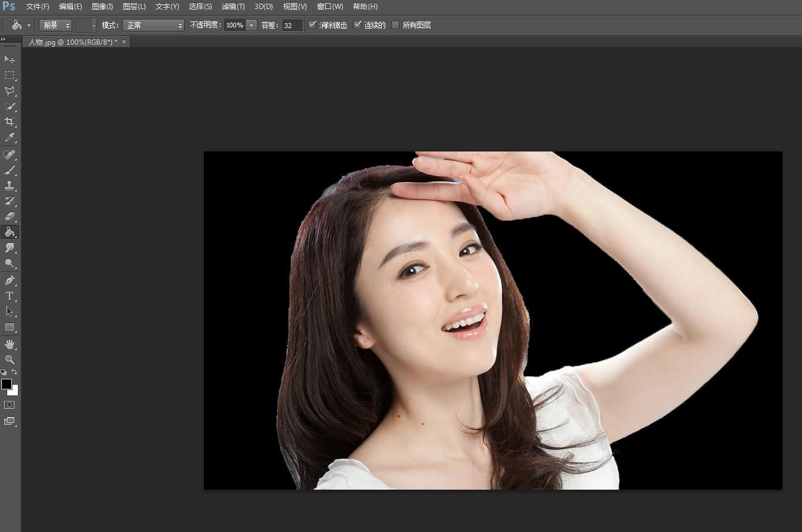Screen dimensions: 802x532
Task: Open the 3D(D) menu
Action: [x=264, y=7]
